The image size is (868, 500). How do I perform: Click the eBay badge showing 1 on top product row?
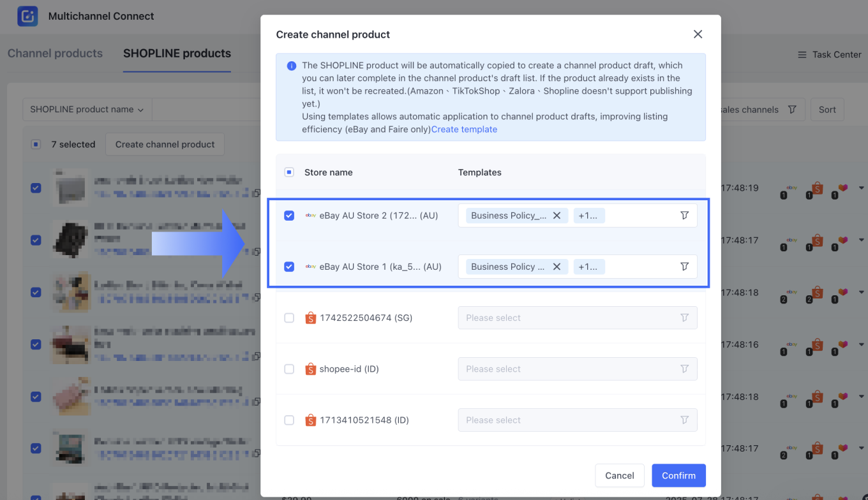(791, 188)
